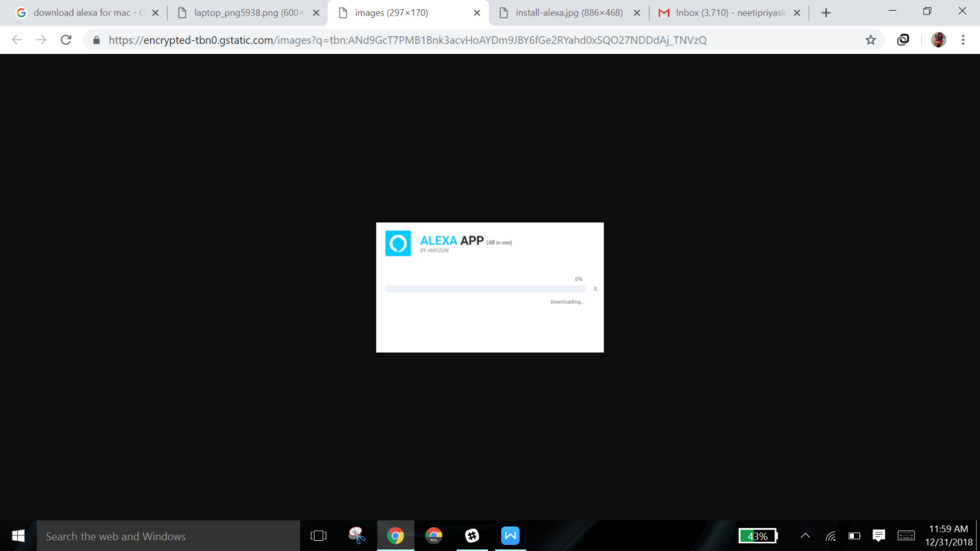Click the download progress bar in image
The image size is (980, 551).
[x=485, y=289]
